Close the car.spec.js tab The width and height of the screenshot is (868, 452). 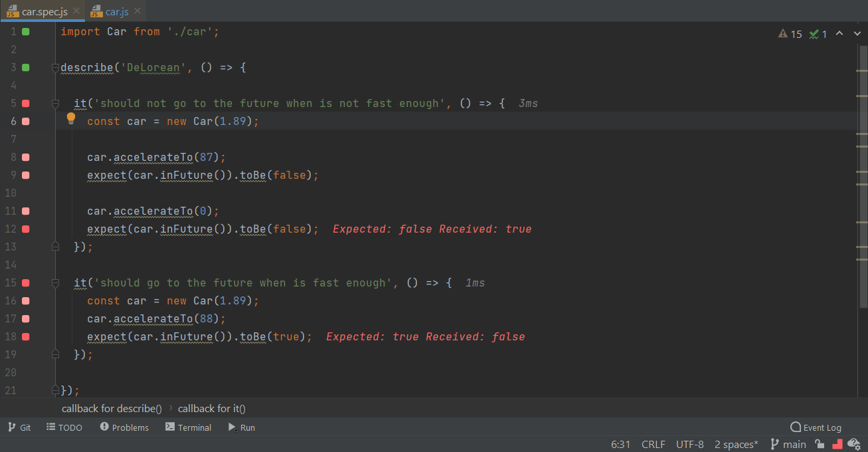pyautogui.click(x=76, y=11)
